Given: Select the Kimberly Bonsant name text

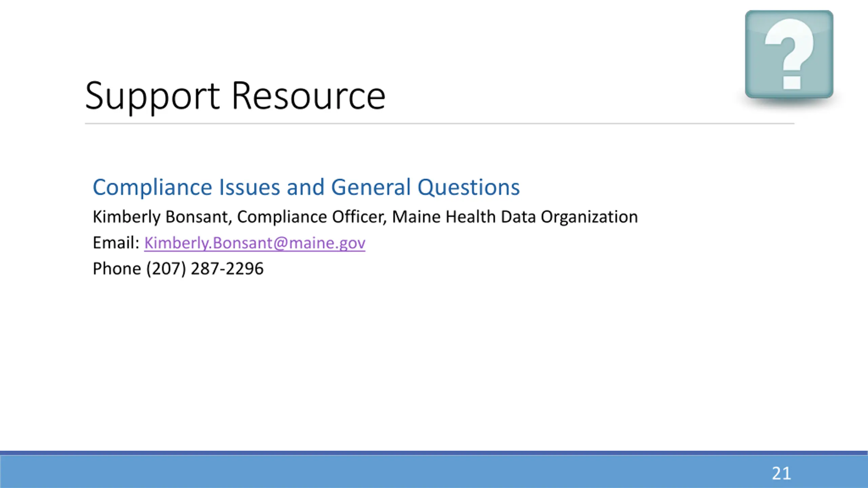Looking at the screenshot, I should pos(162,217).
